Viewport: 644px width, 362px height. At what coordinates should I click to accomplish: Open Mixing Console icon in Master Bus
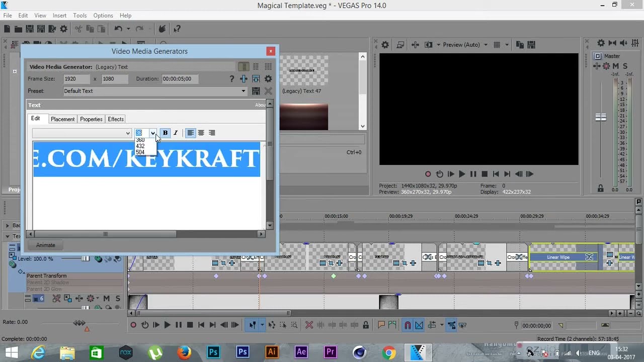point(636,43)
